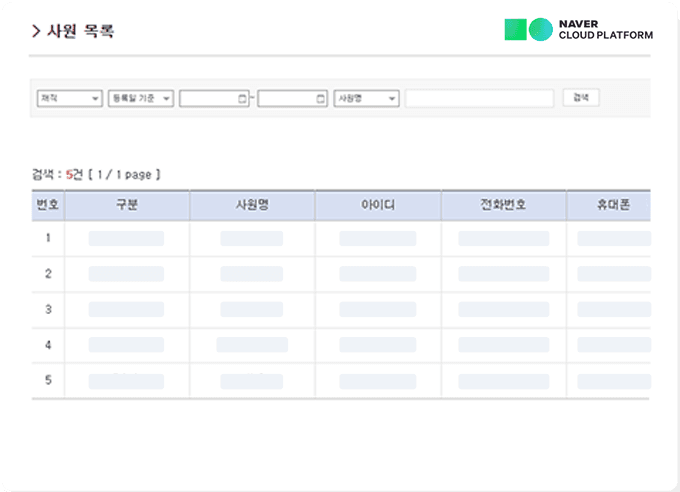Screen dimensions: 680x492
Task: Click the end date input field
Action: point(286,98)
